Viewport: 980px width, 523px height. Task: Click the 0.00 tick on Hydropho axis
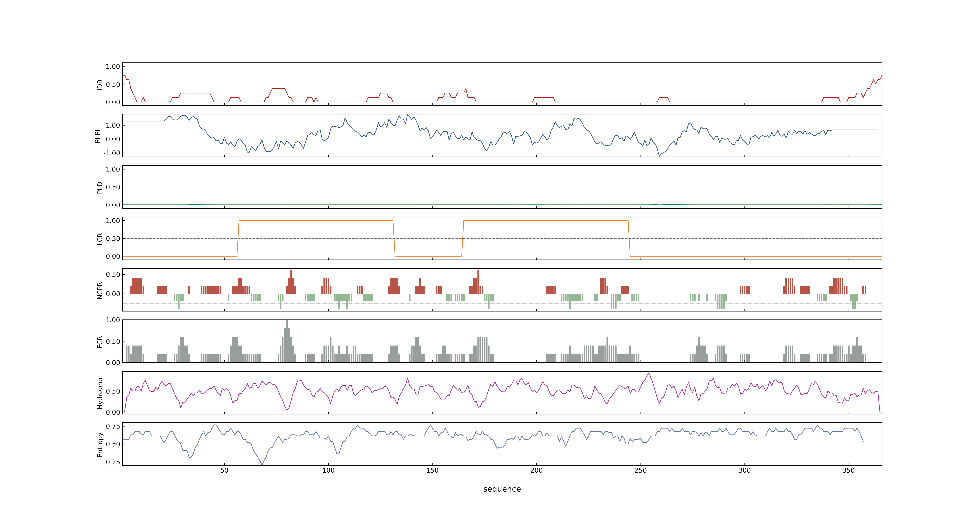tap(113, 412)
